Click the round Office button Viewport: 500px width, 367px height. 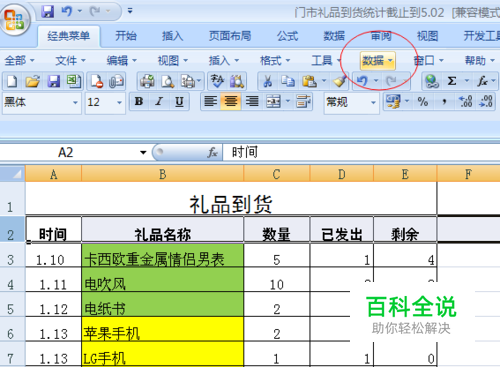click(x=15, y=20)
